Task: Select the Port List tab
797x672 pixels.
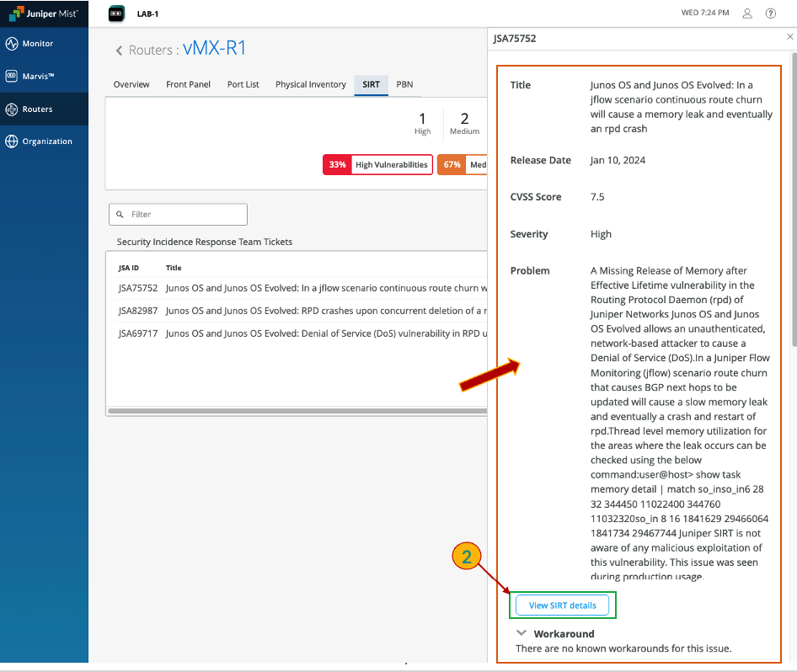Action: 243,84
